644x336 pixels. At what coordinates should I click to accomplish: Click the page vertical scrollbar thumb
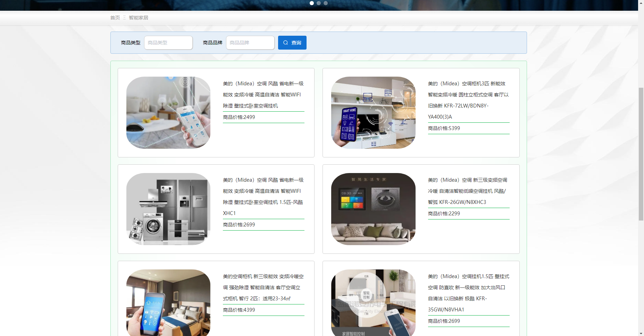tap(641, 154)
